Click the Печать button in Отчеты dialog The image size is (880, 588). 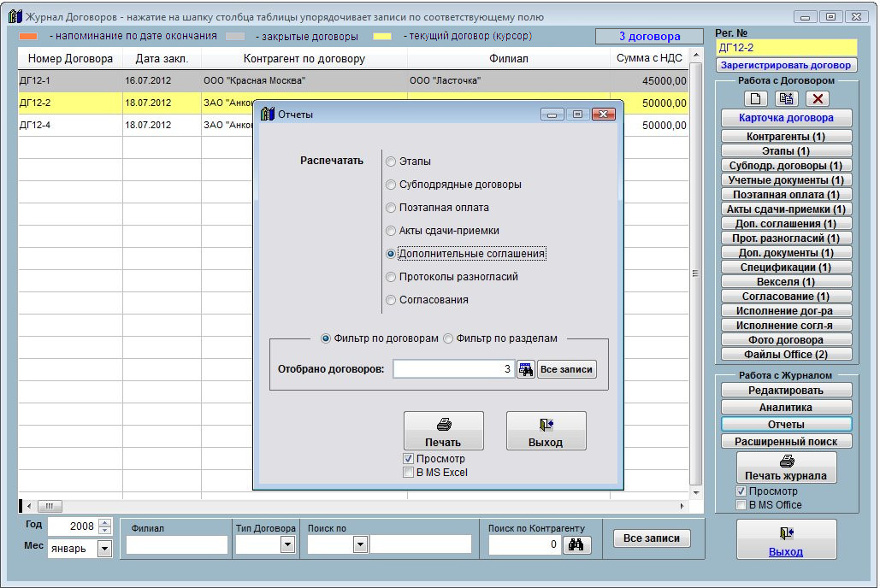click(x=443, y=431)
